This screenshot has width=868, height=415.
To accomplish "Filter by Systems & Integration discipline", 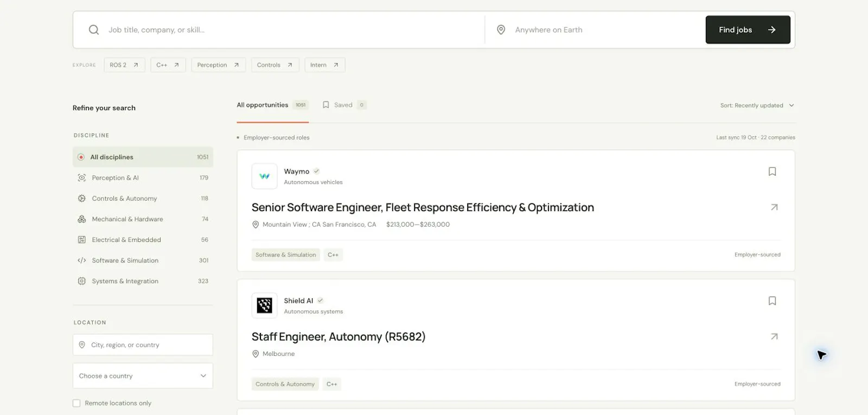I will [x=143, y=281].
